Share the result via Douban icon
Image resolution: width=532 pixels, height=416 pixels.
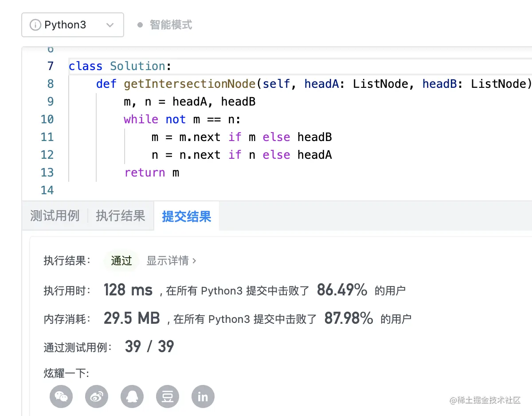pos(168,396)
